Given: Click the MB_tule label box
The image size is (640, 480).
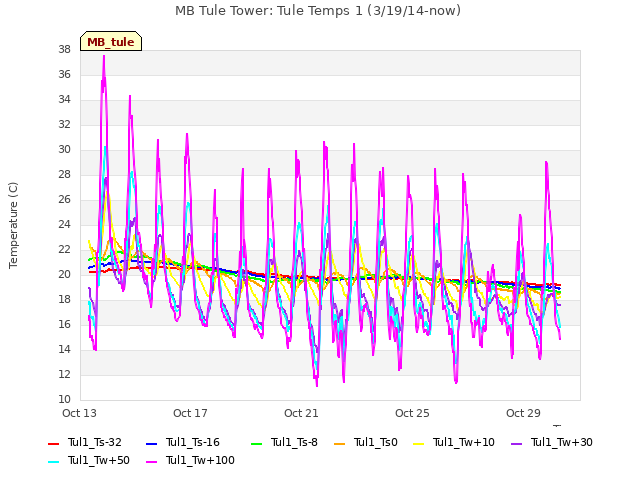Looking at the screenshot, I should [x=111, y=41].
